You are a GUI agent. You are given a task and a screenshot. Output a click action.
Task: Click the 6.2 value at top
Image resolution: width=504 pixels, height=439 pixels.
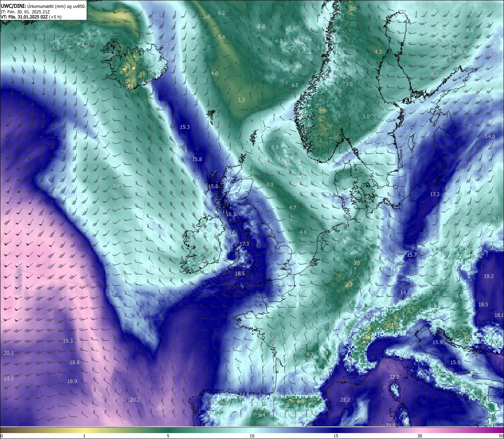coord(221,13)
